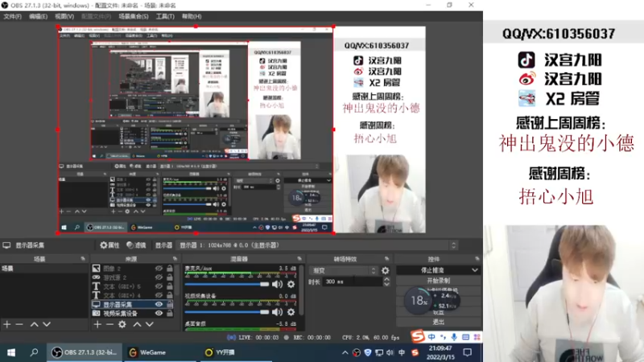Toggle visibility of 图像 2 source
Screen dimensions: 644x362
point(159,269)
